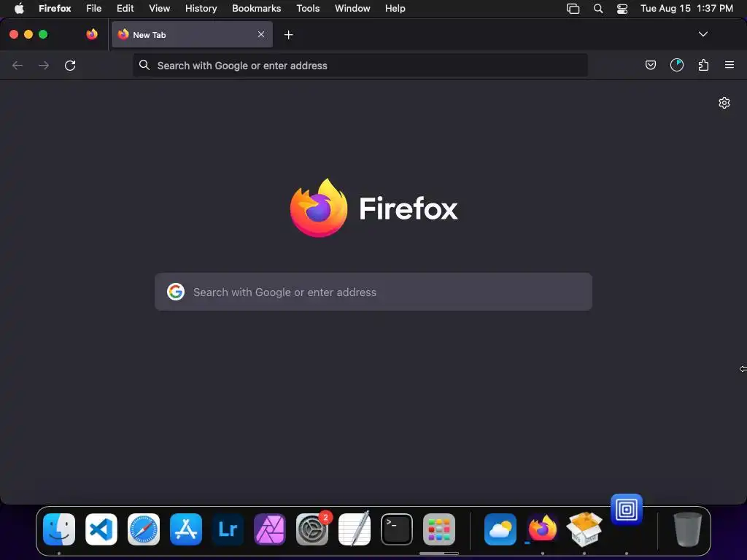Open a new tab with plus button
The image size is (747, 560).
click(x=288, y=35)
